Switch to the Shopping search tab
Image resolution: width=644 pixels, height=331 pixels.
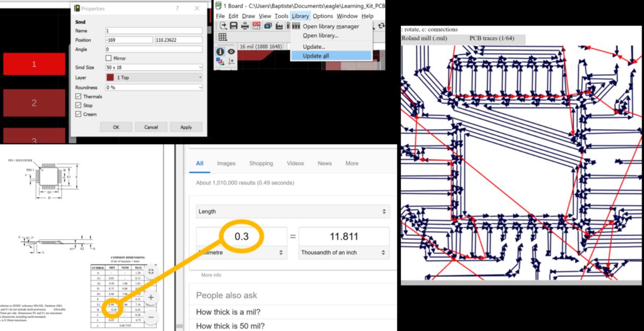[261, 163]
